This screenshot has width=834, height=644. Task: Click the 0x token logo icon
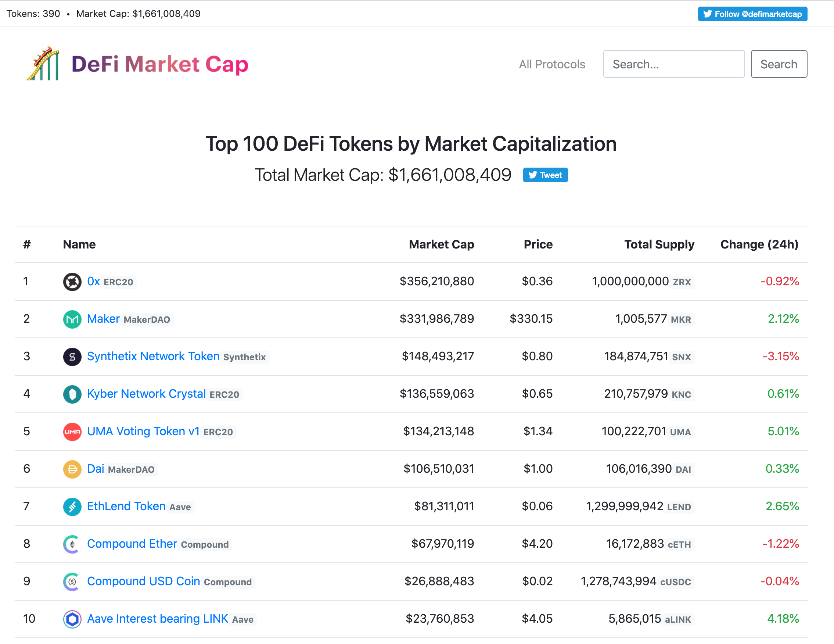(x=72, y=282)
